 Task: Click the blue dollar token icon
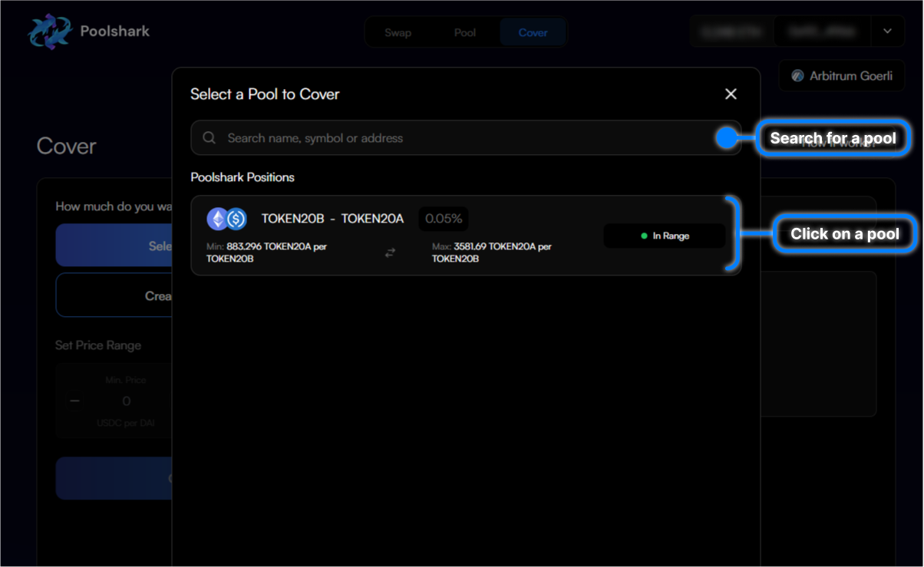236,219
